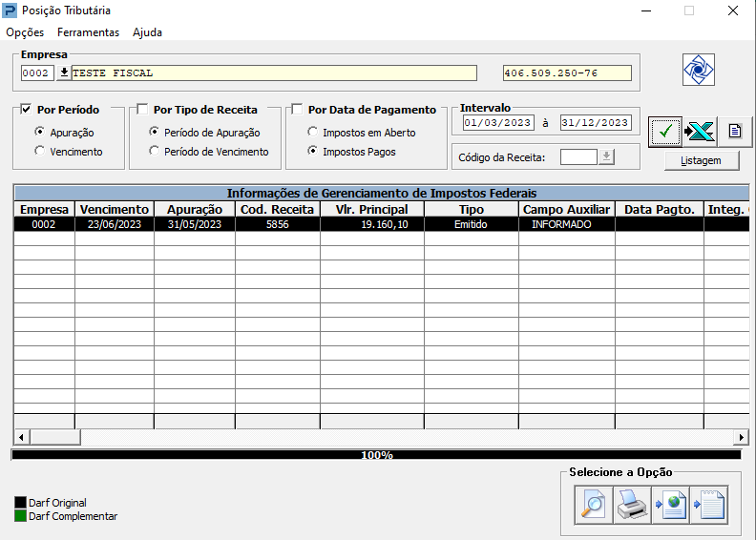Click the 406.509.250-76 document field
Image resolution: width=756 pixels, height=540 pixels.
567,73
